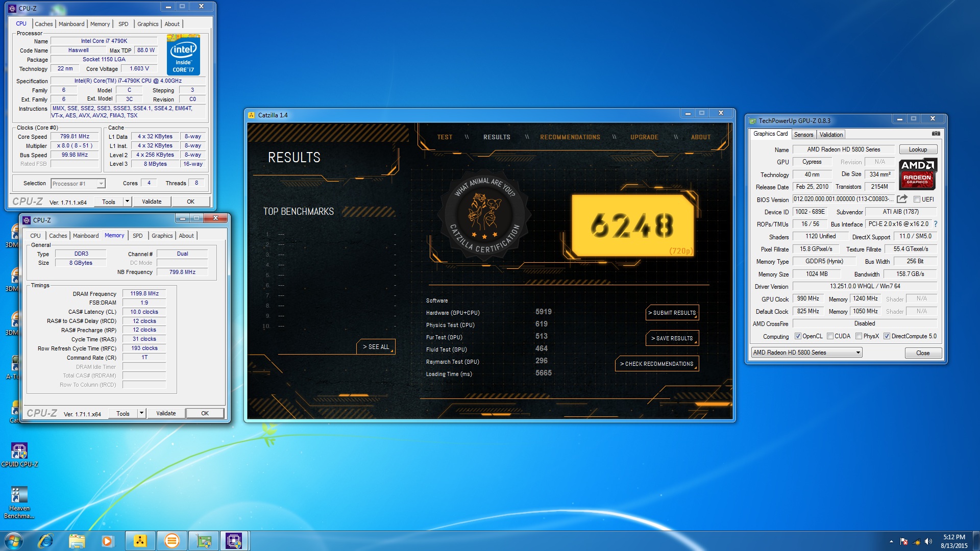
Task: Switch to the Validation tab in GPU-Z
Action: [x=831, y=135]
